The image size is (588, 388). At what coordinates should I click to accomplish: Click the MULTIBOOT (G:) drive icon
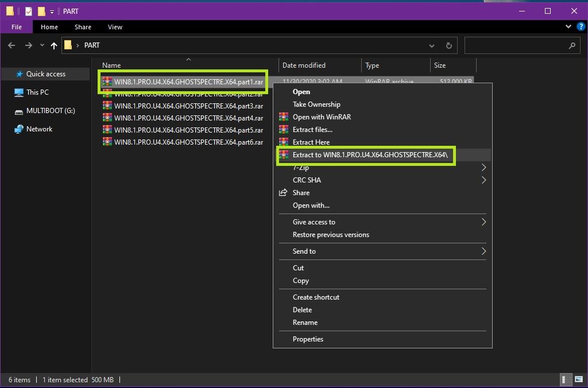click(x=19, y=111)
